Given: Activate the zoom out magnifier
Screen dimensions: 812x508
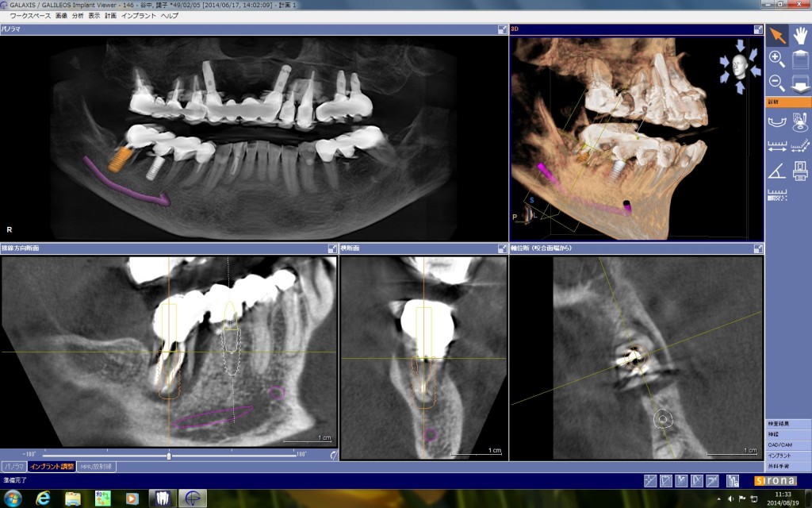Looking at the screenshot, I should (x=777, y=83).
